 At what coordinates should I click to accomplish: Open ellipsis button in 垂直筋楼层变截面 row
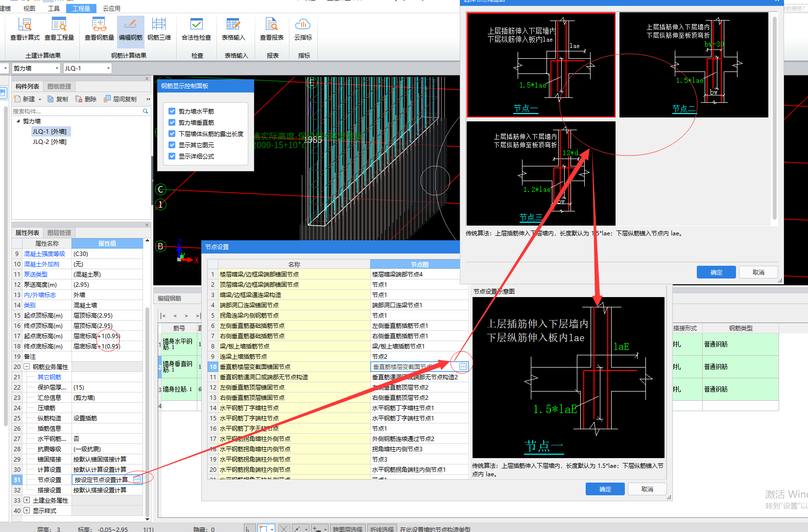pos(463,367)
